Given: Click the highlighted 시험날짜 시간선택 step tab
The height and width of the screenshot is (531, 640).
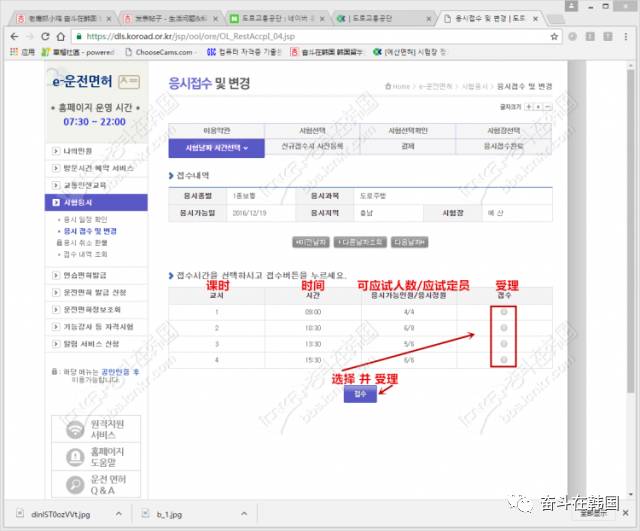Looking at the screenshot, I should [x=216, y=148].
